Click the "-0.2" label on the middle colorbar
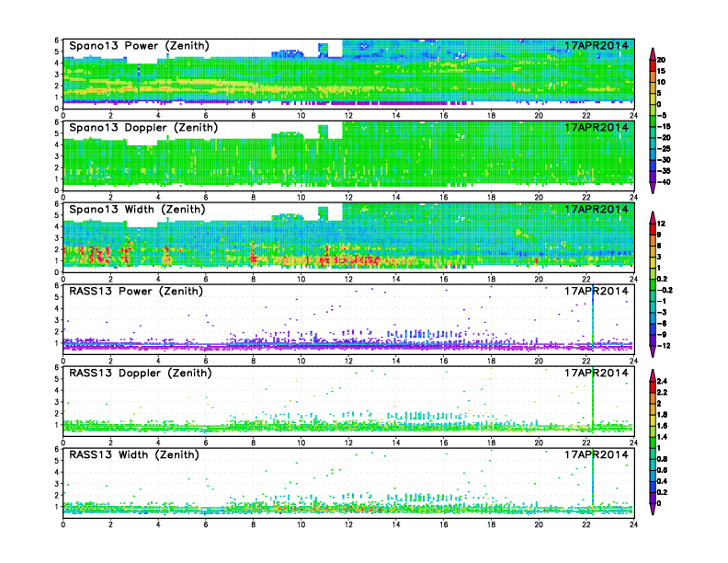 [665, 291]
